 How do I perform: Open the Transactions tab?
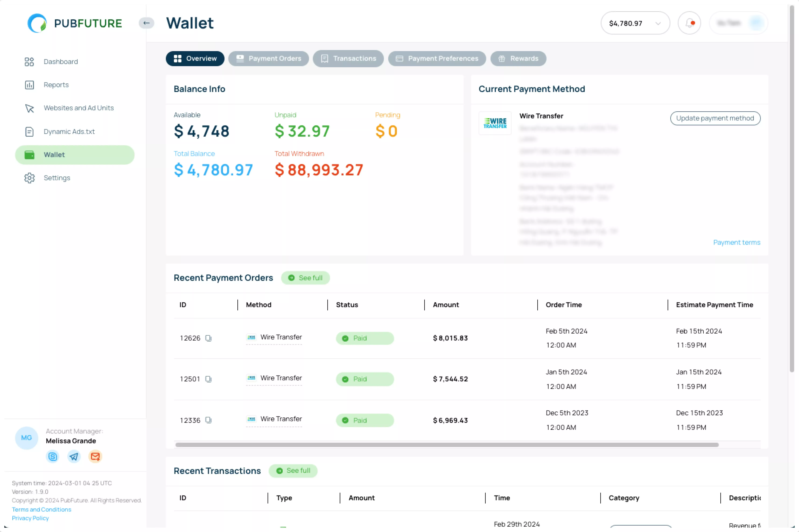point(348,59)
